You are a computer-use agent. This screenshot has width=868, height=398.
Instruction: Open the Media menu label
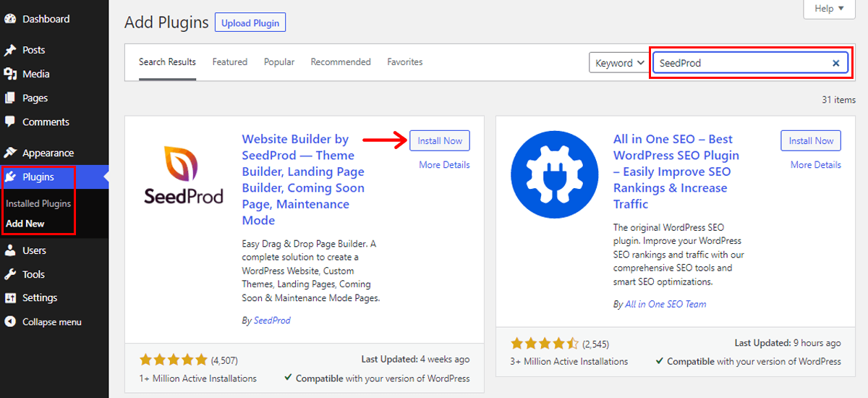click(36, 74)
